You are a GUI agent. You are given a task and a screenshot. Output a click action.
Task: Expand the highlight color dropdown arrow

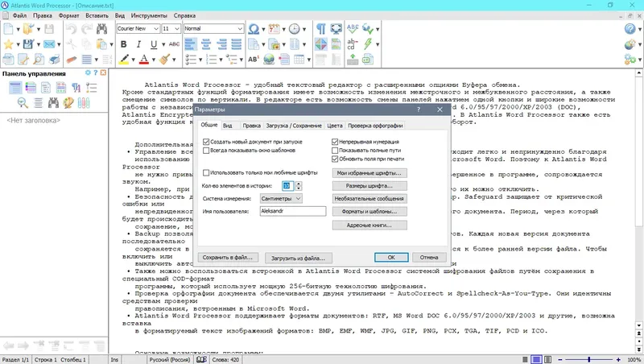[133, 60]
